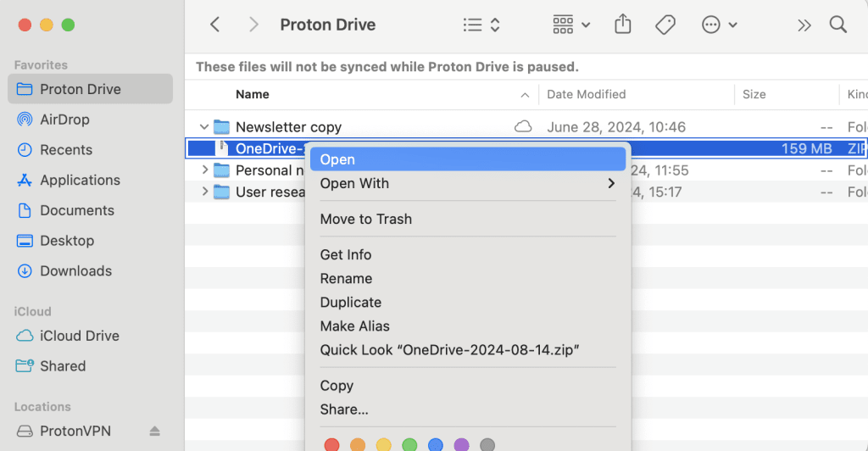This screenshot has height=451, width=868.
Task: Open Documents in sidebar
Action: [77, 210]
